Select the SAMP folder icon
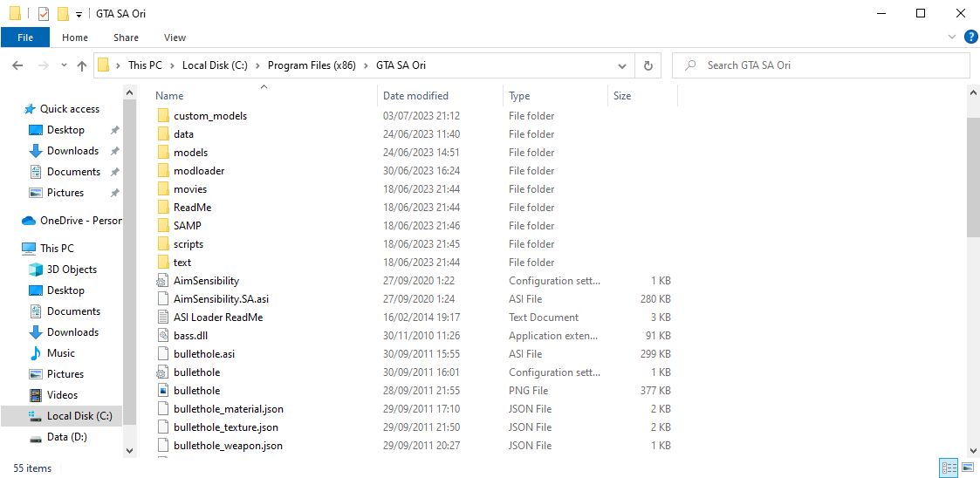Screen dimensions: 980x478 [x=163, y=226]
